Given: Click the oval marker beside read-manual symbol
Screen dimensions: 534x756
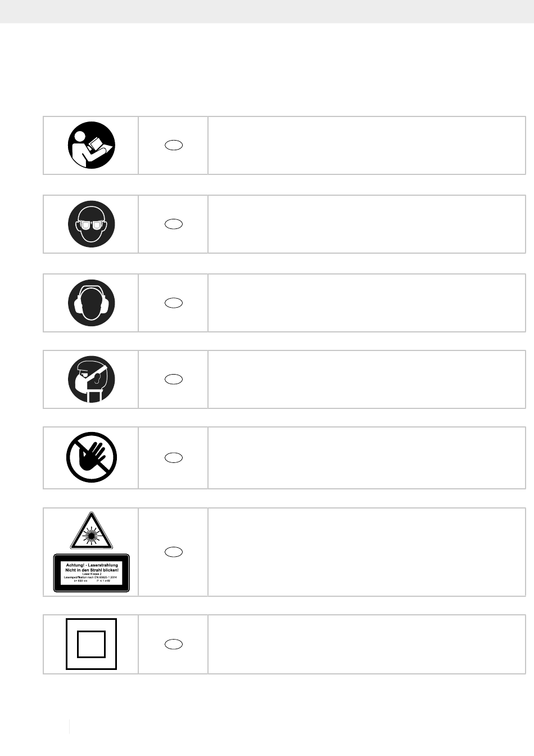Looking at the screenshot, I should coord(174,145).
